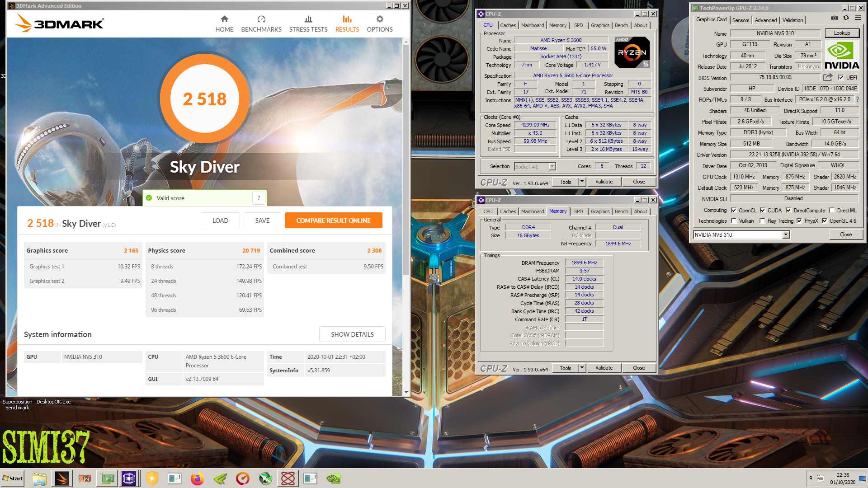Viewport: 868px width, 488px height.
Task: Open Windows Explorer from taskbar
Action: (39, 479)
